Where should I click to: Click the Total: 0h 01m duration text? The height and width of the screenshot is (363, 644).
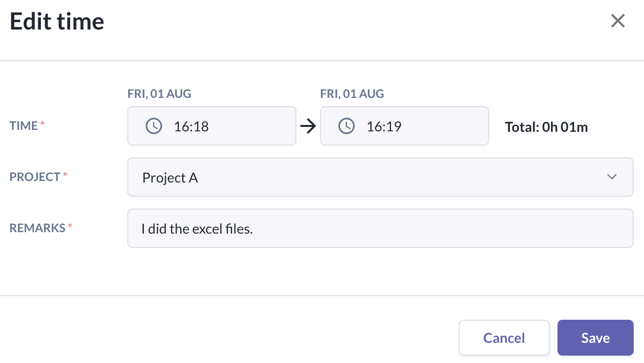point(546,127)
